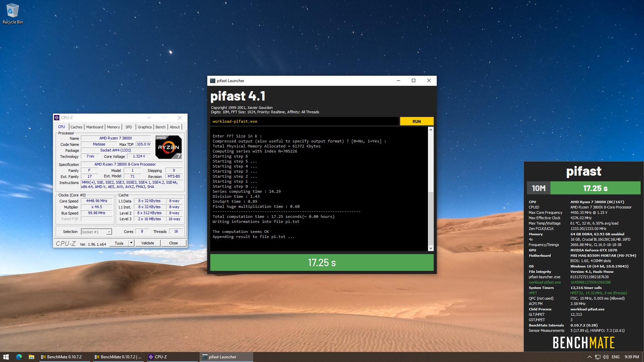
Task: Click the green workload-pifast.exe file integrity entry
Action: [545, 282]
